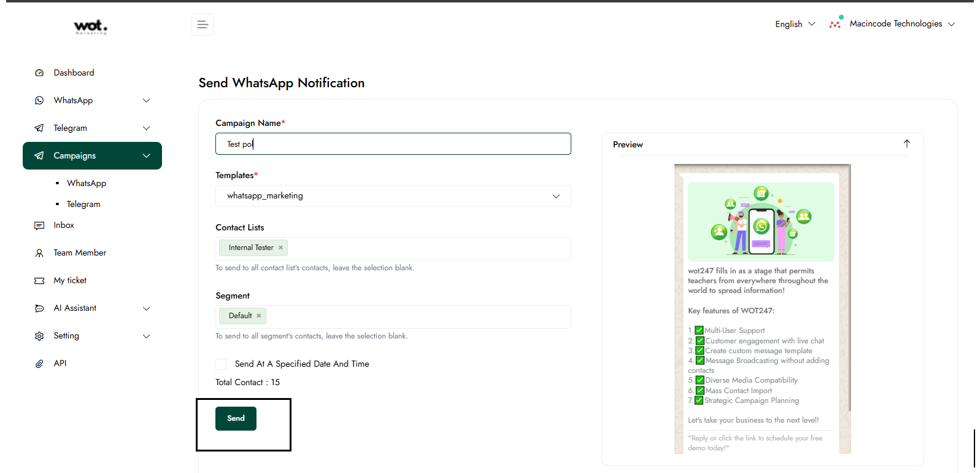The image size is (980, 473).
Task: Open the English language dropdown
Action: pyautogui.click(x=795, y=24)
